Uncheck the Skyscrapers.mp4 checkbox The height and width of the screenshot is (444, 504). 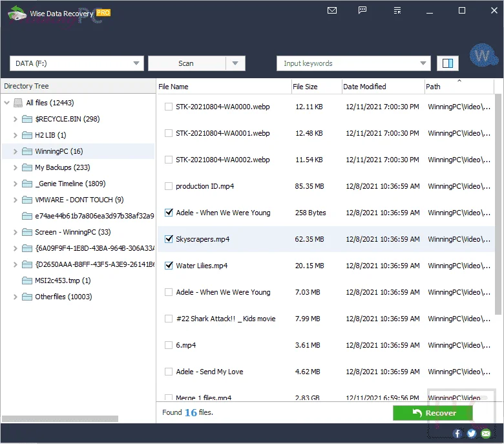click(169, 239)
